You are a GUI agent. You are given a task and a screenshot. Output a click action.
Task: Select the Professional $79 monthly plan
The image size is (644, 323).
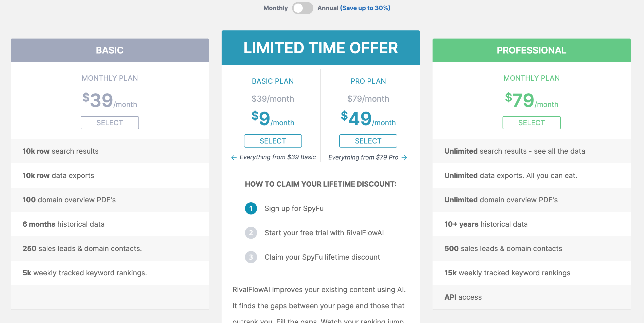click(x=532, y=123)
